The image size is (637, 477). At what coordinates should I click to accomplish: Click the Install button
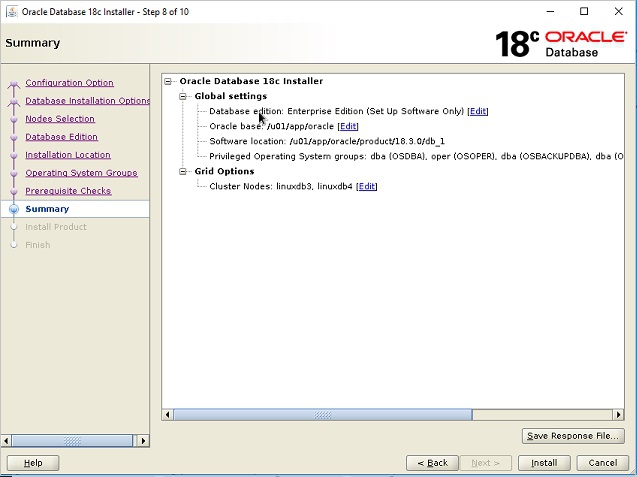(544, 463)
